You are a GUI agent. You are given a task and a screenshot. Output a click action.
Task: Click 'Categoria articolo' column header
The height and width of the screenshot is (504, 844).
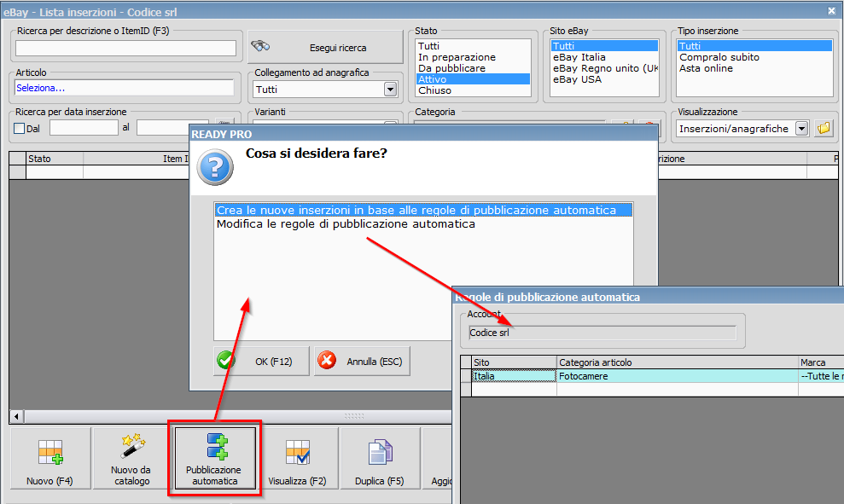678,362
